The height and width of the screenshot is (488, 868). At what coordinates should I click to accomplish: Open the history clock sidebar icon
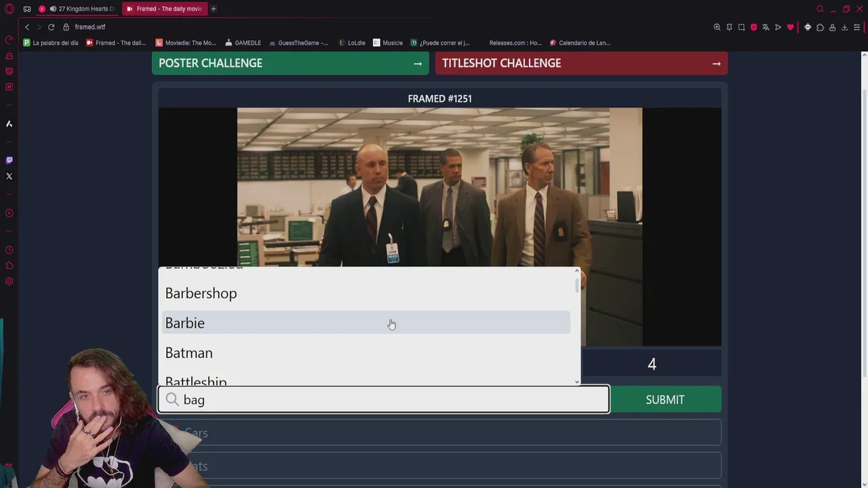tap(9, 250)
